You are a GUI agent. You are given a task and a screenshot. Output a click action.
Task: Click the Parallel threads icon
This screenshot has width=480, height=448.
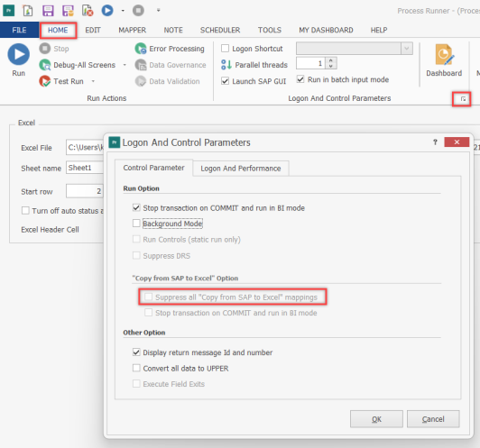tap(226, 65)
